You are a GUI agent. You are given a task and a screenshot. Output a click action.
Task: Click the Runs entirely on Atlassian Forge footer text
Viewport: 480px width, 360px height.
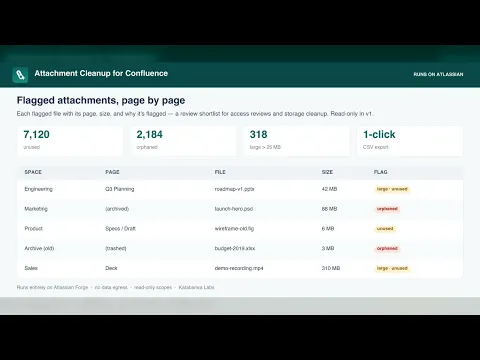(52, 287)
